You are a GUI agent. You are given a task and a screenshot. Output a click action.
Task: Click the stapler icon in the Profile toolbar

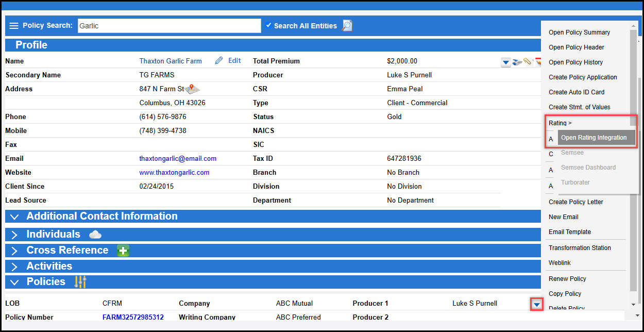point(517,62)
